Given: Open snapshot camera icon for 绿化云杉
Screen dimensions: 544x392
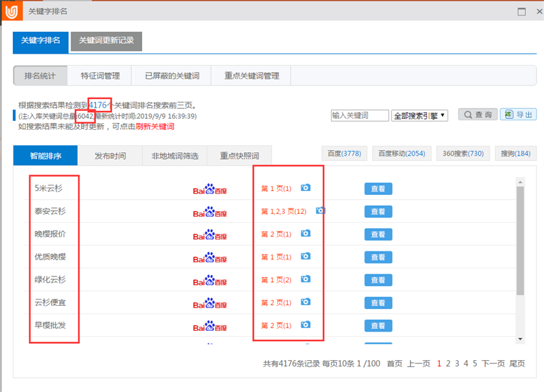Looking at the screenshot, I should tap(305, 279).
